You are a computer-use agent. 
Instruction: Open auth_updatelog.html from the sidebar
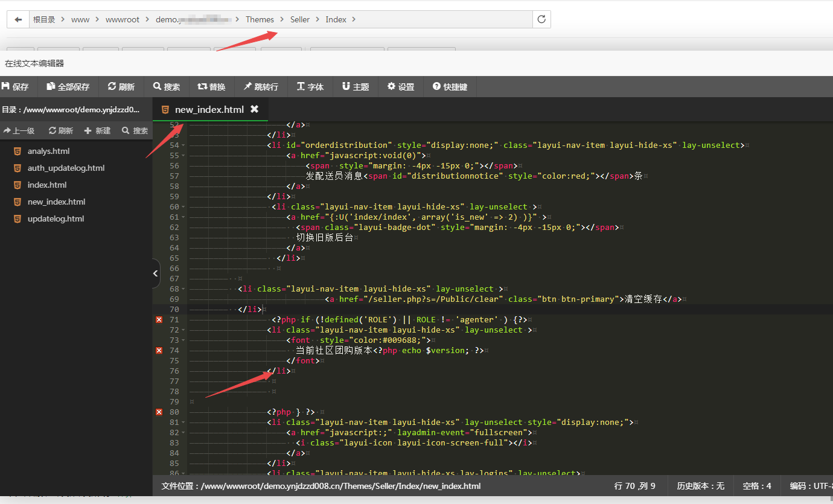coord(66,168)
